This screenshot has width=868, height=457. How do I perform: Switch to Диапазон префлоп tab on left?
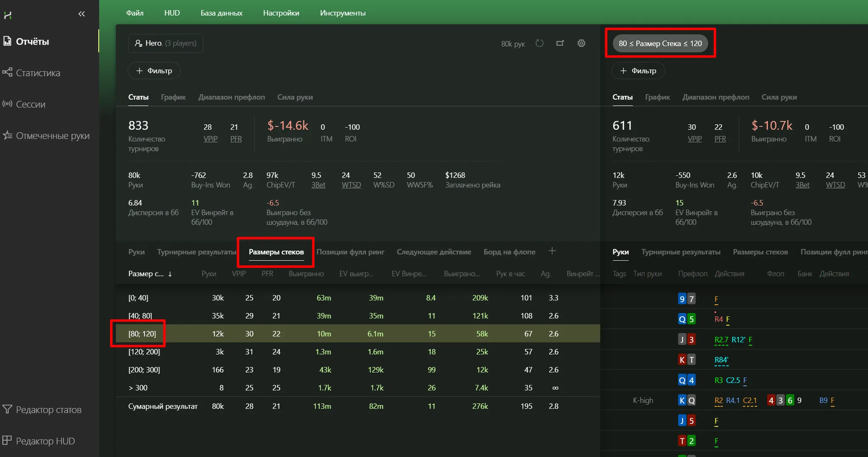pos(231,97)
